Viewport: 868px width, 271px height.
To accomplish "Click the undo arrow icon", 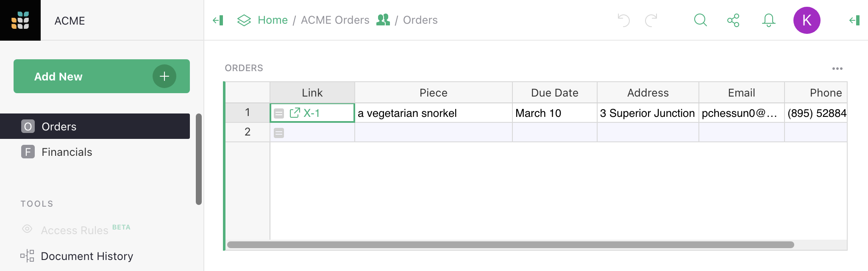I will pos(623,20).
